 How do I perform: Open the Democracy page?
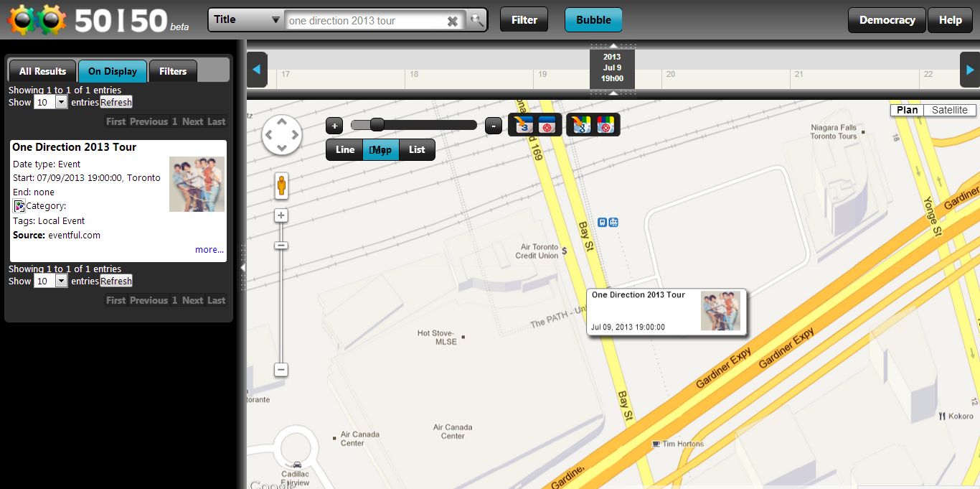pyautogui.click(x=887, y=20)
